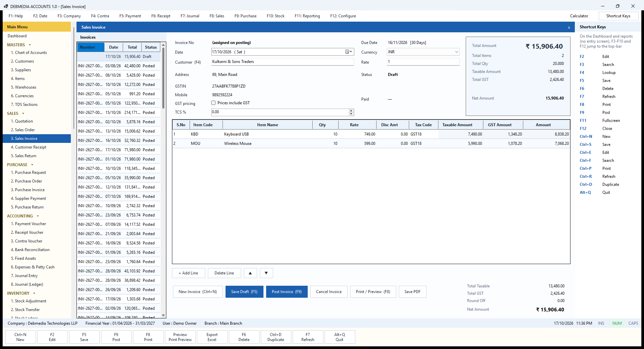This screenshot has height=349, width=644.
Task: Move line up with the up-arrow button
Action: pos(250,273)
